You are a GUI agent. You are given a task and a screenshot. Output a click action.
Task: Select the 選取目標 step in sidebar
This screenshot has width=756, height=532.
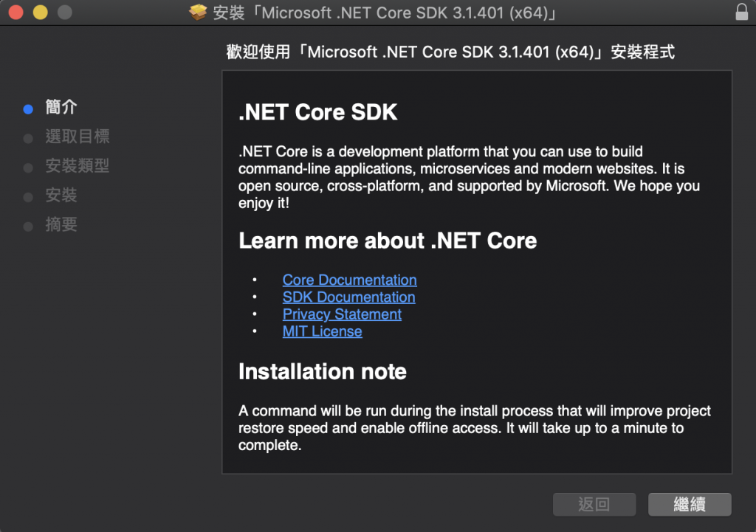[x=78, y=137]
